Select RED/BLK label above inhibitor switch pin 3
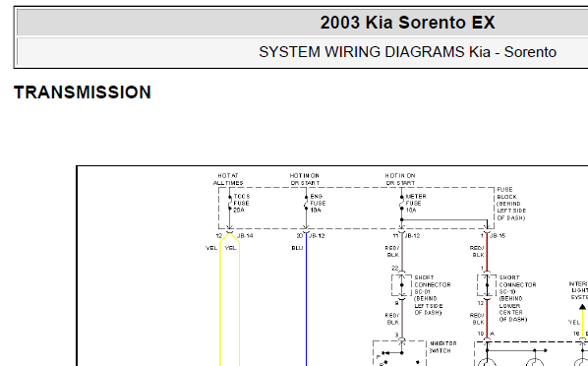 pos(392,319)
